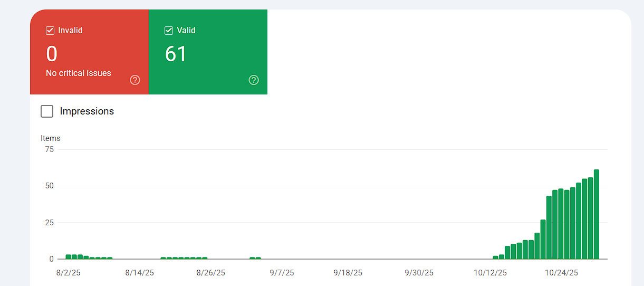Click the "No critical issues" text
Viewport: 644px width, 286px height.
coord(79,73)
